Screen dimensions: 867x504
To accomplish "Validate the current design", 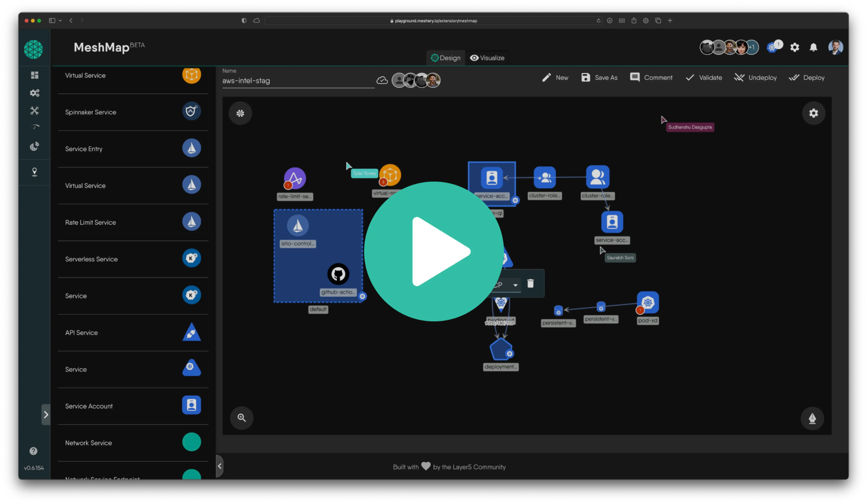I will pyautogui.click(x=704, y=78).
